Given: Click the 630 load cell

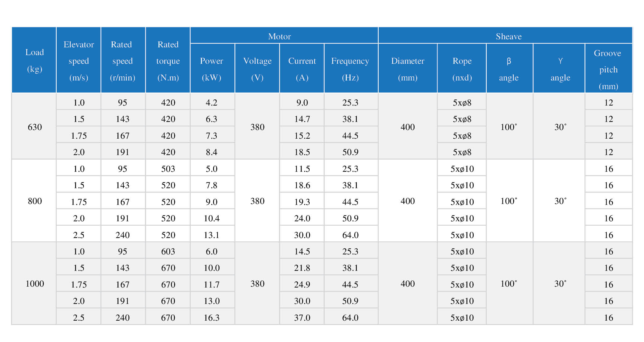Looking at the screenshot, I should (34, 127).
